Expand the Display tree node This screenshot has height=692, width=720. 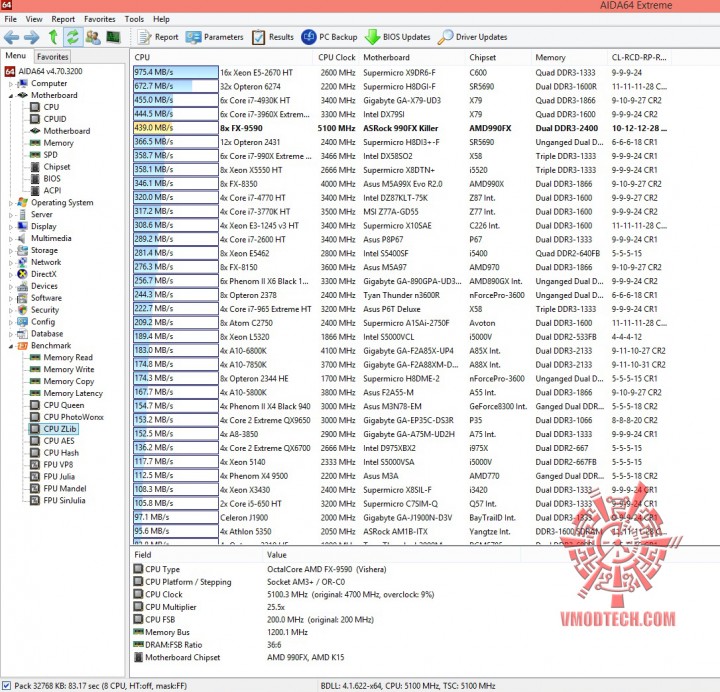[11, 227]
